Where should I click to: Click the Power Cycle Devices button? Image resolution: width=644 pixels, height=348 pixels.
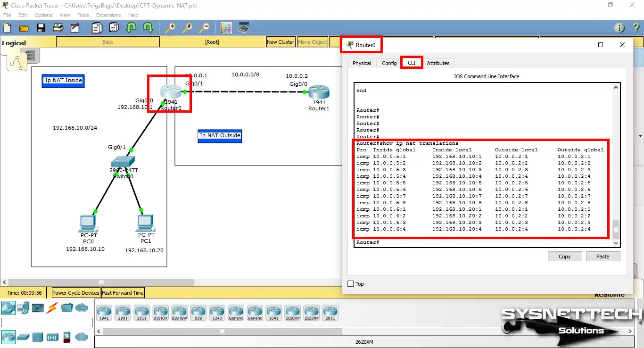point(75,293)
